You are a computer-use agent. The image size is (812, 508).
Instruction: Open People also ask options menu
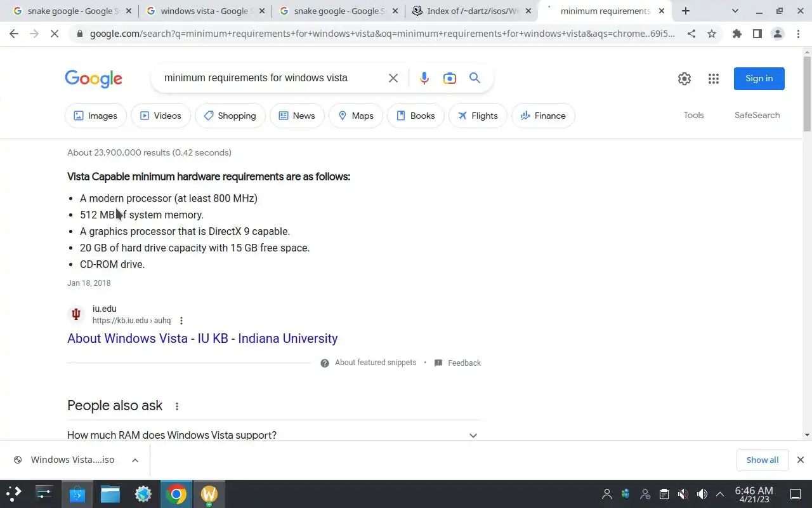point(177,406)
